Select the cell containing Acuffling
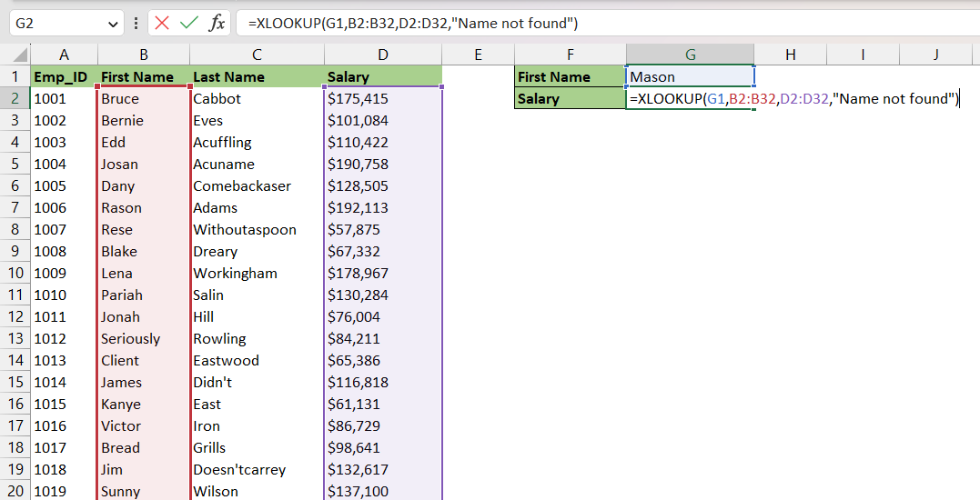Viewport: 980px width, 500px height. pyautogui.click(x=257, y=143)
